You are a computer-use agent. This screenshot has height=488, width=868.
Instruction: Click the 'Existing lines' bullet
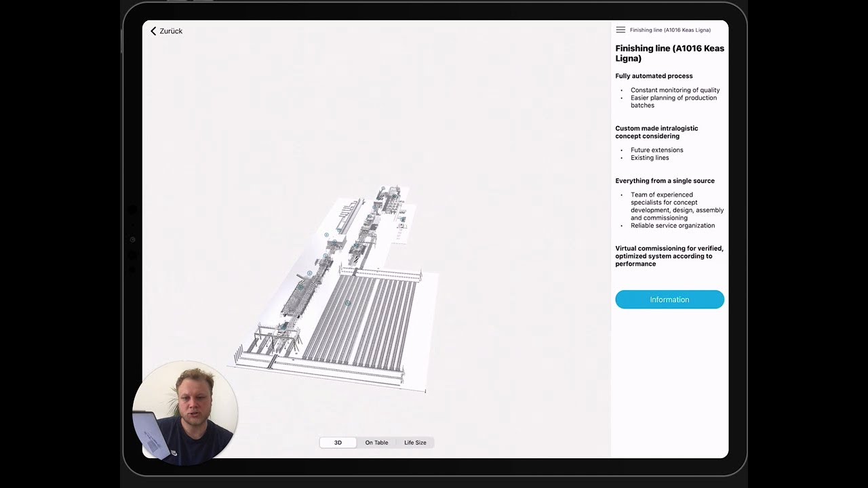pyautogui.click(x=650, y=158)
